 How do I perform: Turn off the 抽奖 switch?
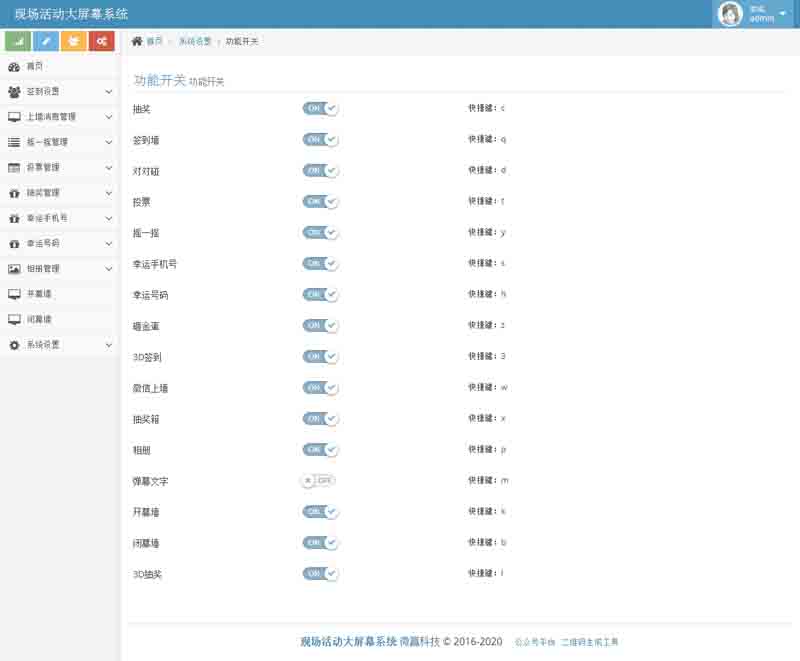320,108
